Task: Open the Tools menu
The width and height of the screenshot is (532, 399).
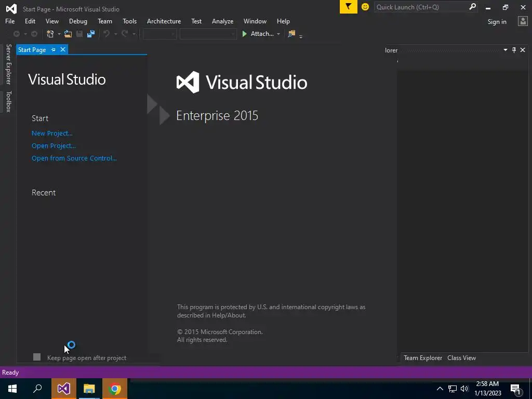Action: point(129,21)
